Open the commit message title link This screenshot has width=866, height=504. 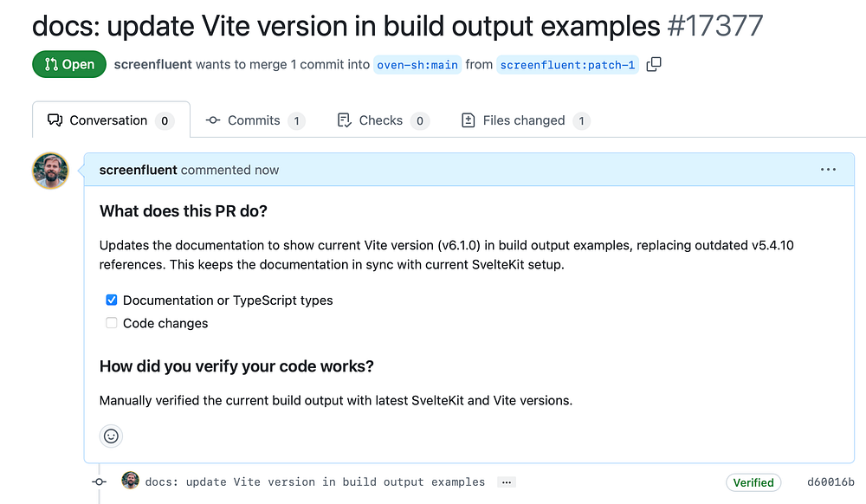click(x=315, y=481)
